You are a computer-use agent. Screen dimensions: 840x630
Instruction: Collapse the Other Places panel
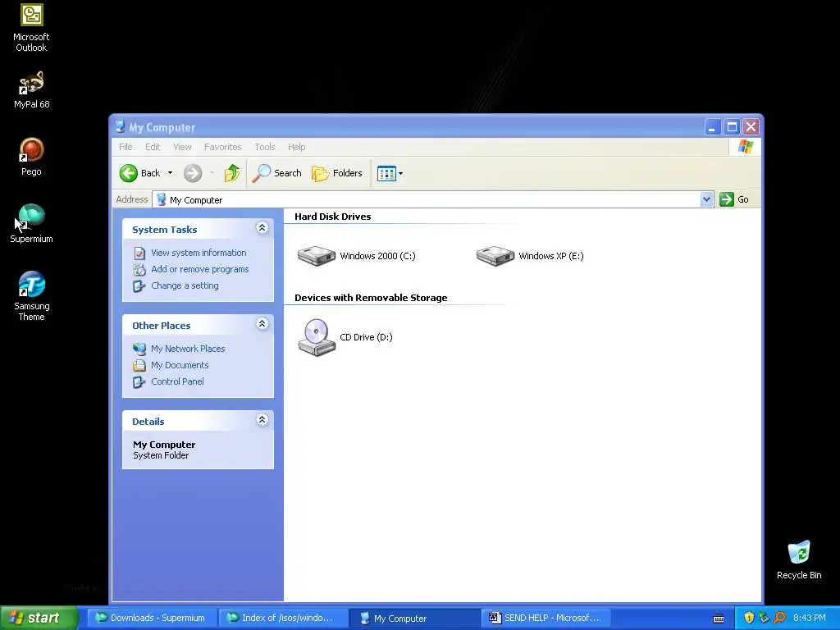click(x=262, y=324)
